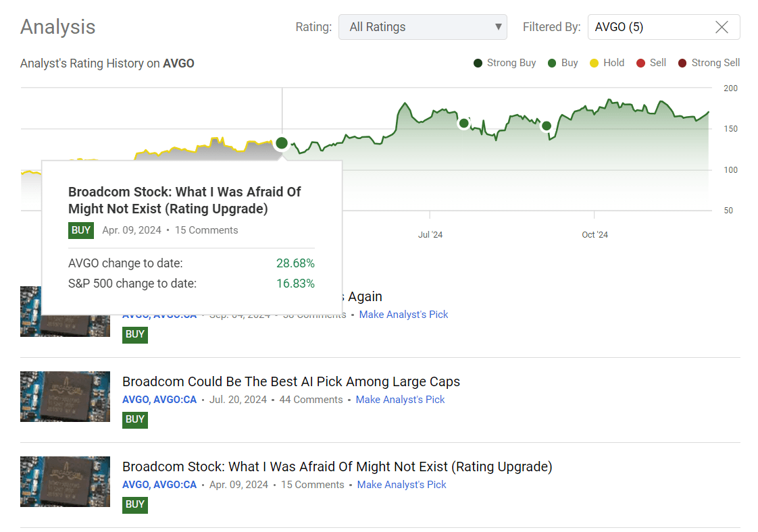Click the BUY badge on the July article
Viewport: 758px width, 532px height.
coord(134,420)
